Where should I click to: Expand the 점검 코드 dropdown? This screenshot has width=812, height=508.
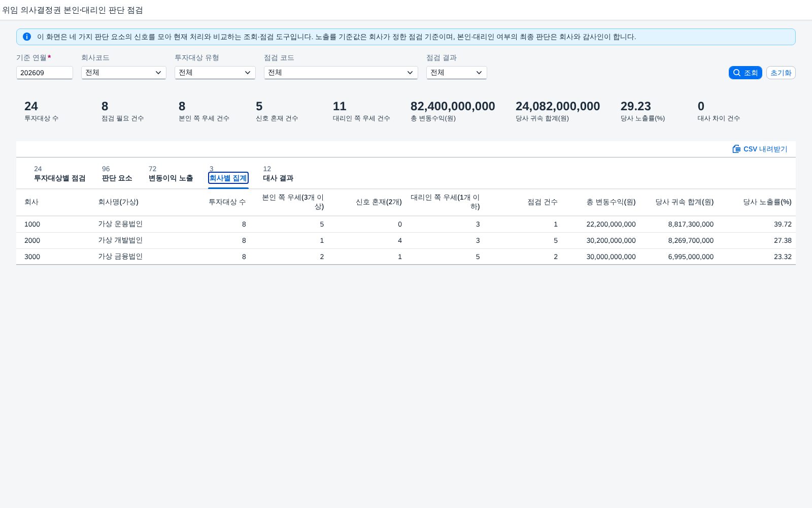(341, 73)
